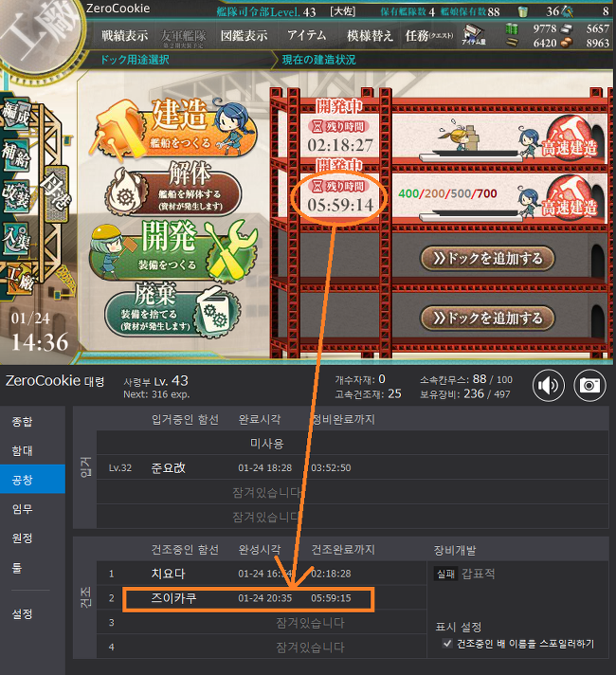The height and width of the screenshot is (675, 616).
Task: Return to 母港 home port button
Action: tap(56, 193)
